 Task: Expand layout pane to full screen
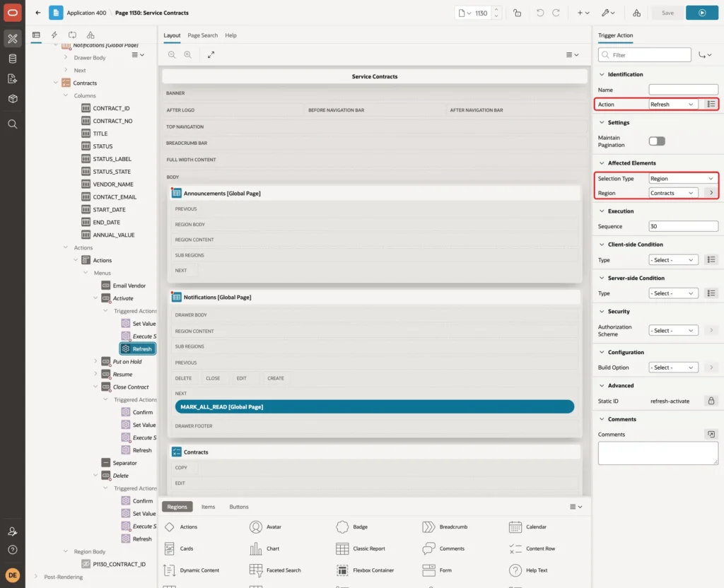point(211,54)
